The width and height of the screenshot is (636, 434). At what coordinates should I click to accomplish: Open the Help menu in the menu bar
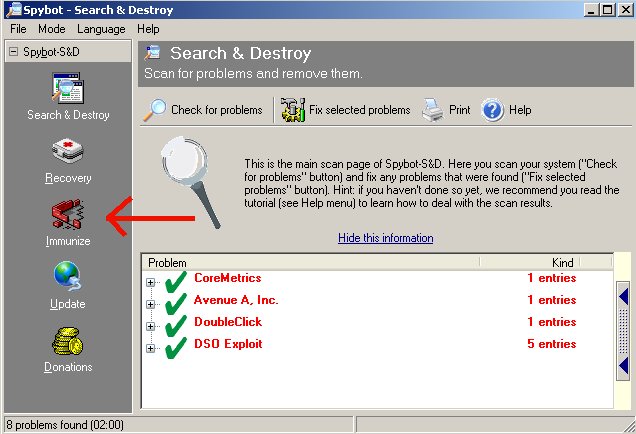coord(148,29)
